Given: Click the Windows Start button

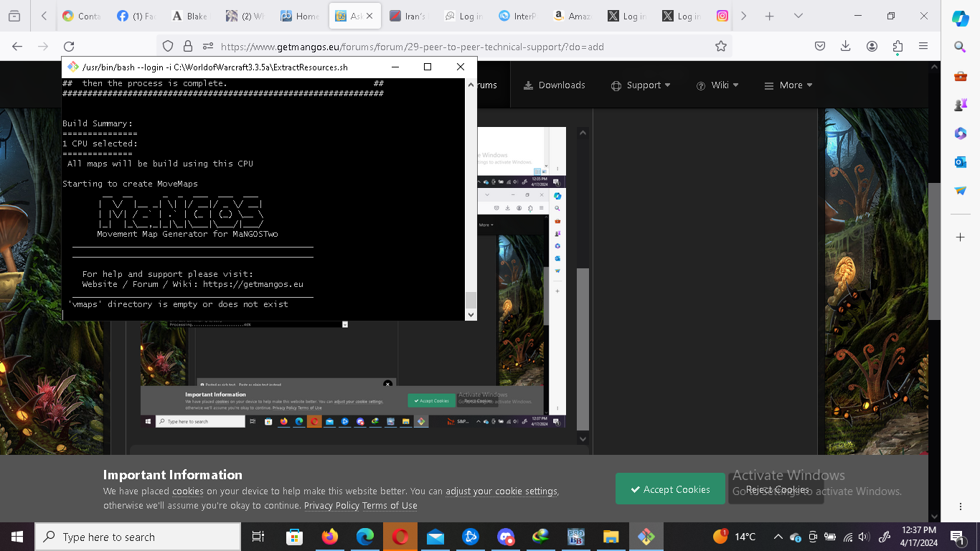Looking at the screenshot, I should tap(17, 537).
